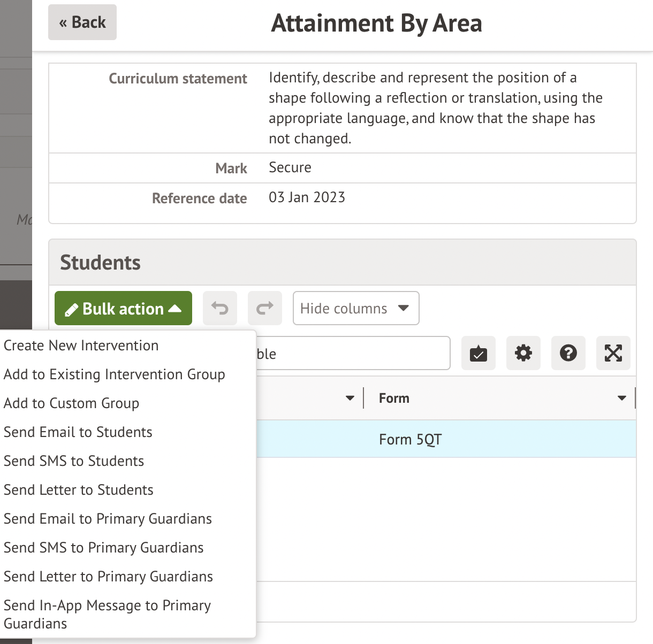Choose Send Email to Students

[x=78, y=432]
